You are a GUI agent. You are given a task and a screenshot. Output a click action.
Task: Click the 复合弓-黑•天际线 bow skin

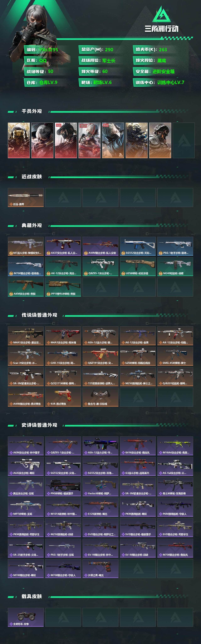(100, 397)
